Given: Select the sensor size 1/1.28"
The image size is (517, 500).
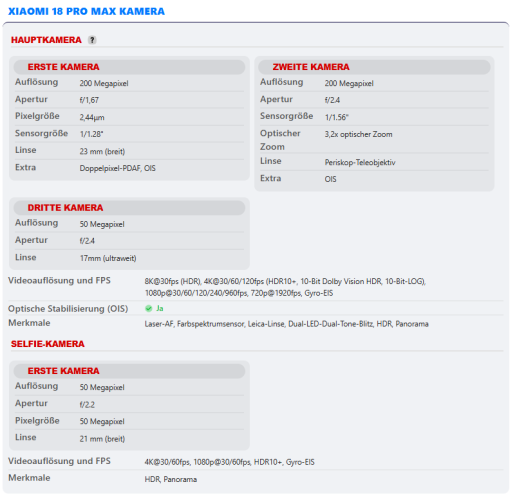Looking at the screenshot, I should tap(91, 134).
